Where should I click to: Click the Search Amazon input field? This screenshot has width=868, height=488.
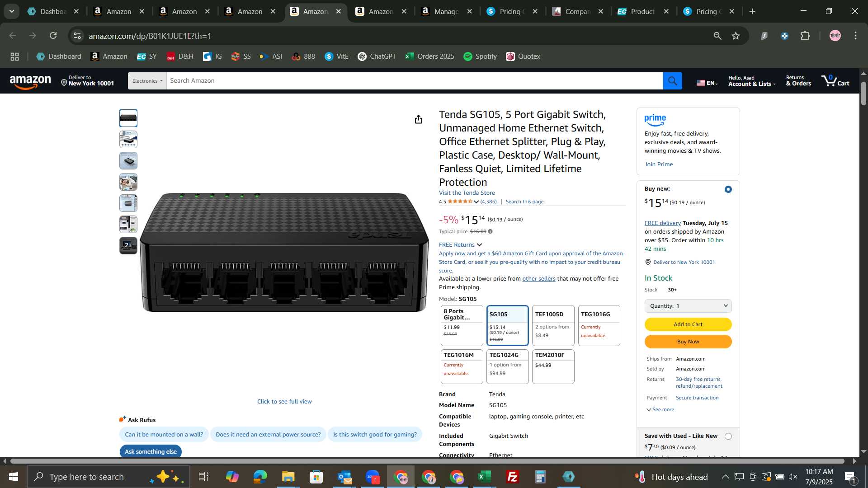coord(415,81)
